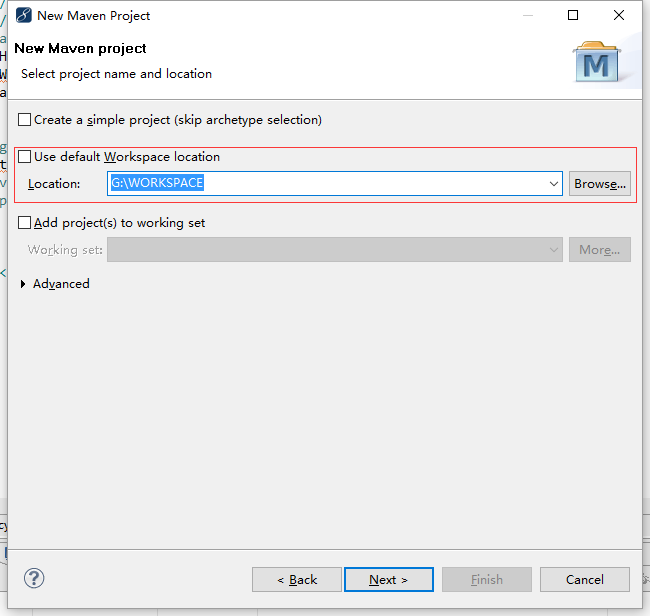Check Add project(s) to working set
Viewport: 650px width, 616px height.
coord(24,223)
